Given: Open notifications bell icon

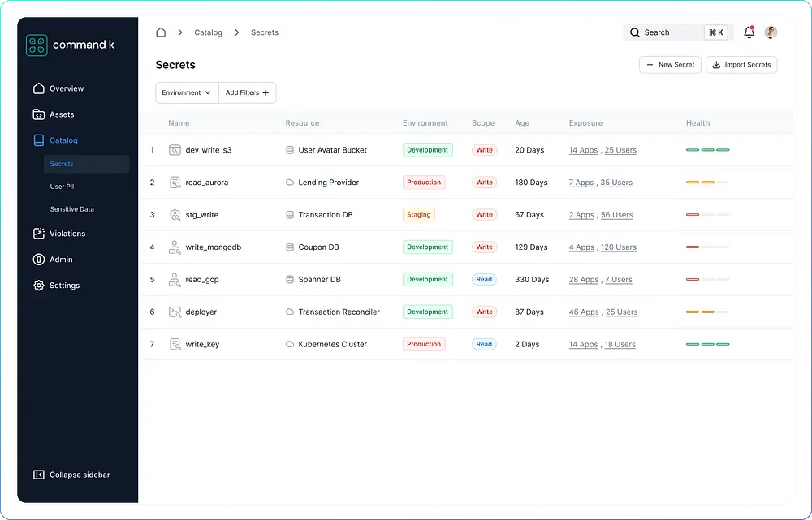Looking at the screenshot, I should [749, 32].
